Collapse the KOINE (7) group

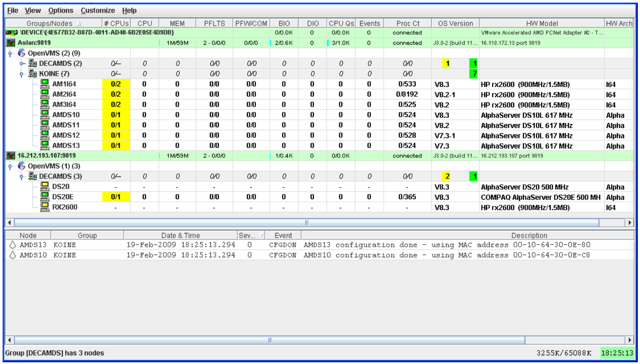[x=22, y=74]
